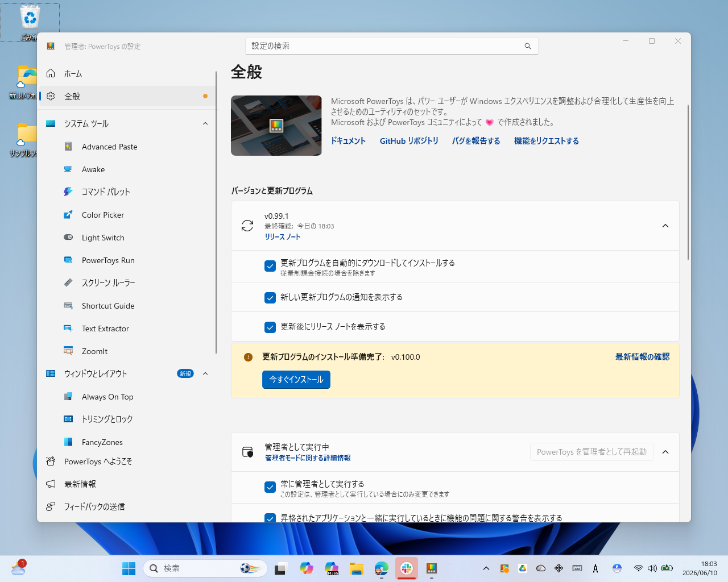The width and height of the screenshot is (728, 582).
Task: Open the リリース ノート link
Action: 282,237
